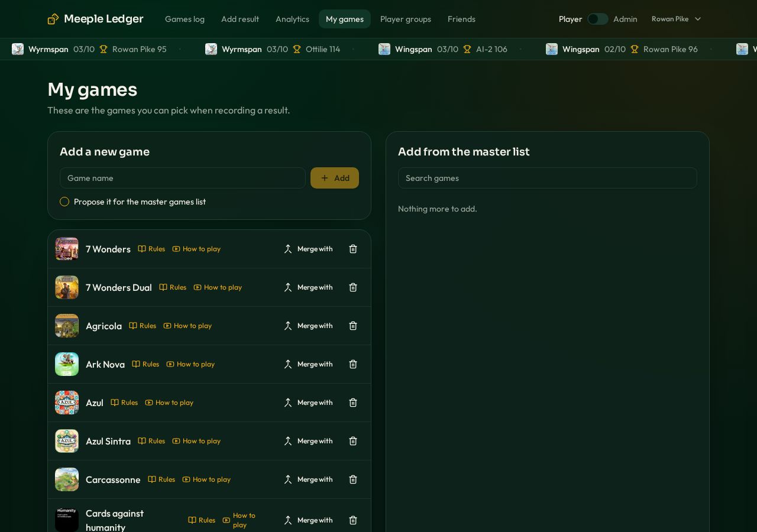Screen dimensions: 757x532
Task: Open Merge with for 7 Wonders Dual
Action: tap(308, 287)
